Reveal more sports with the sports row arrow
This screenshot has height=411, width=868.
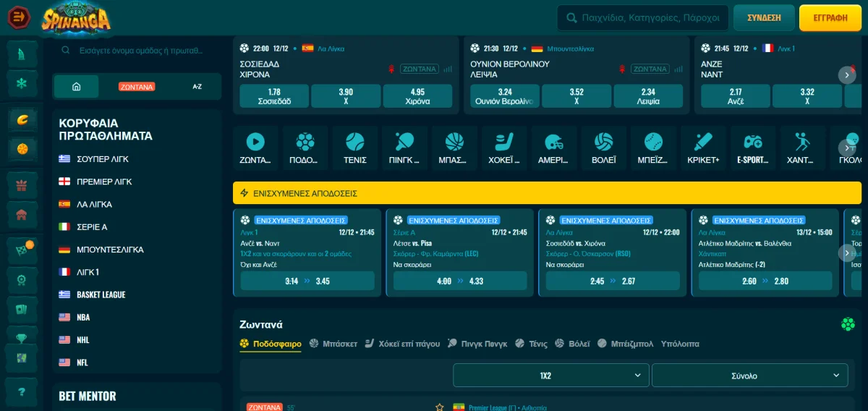[x=847, y=148]
